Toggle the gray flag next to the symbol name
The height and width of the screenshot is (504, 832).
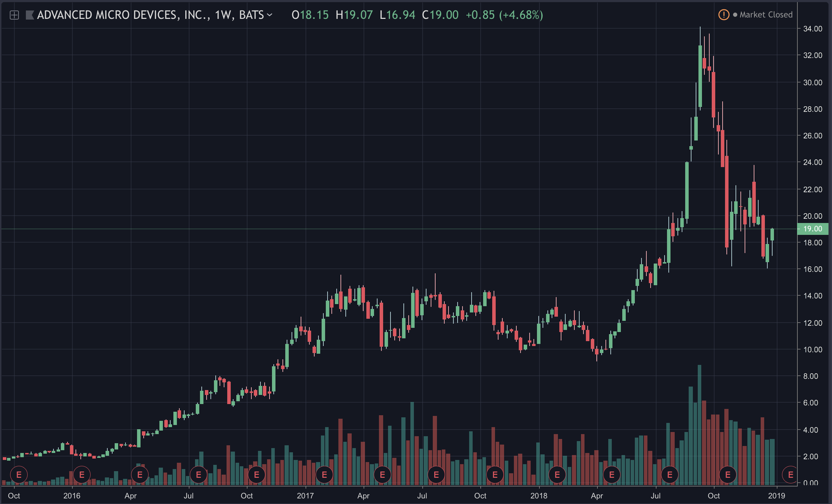point(30,15)
